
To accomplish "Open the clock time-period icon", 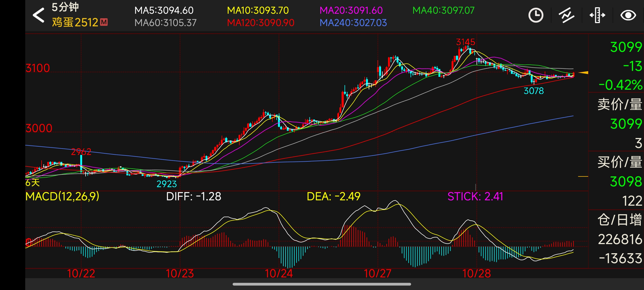I will (536, 15).
